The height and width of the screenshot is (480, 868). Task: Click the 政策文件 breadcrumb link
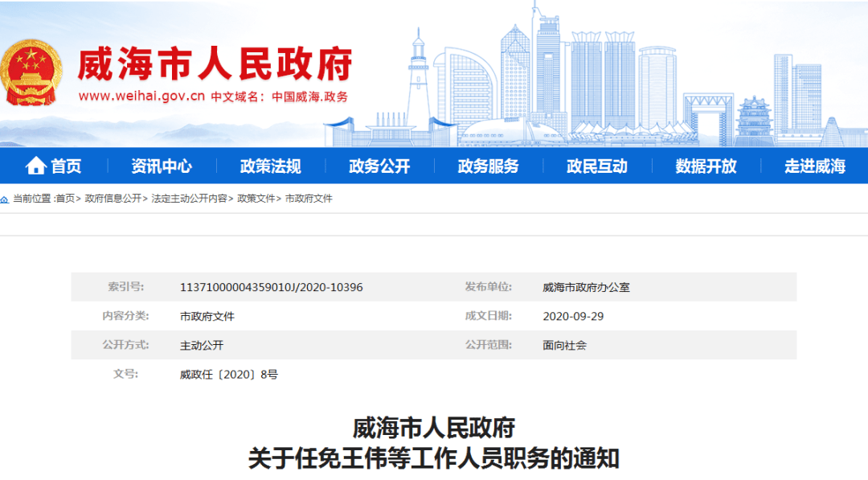pos(256,199)
